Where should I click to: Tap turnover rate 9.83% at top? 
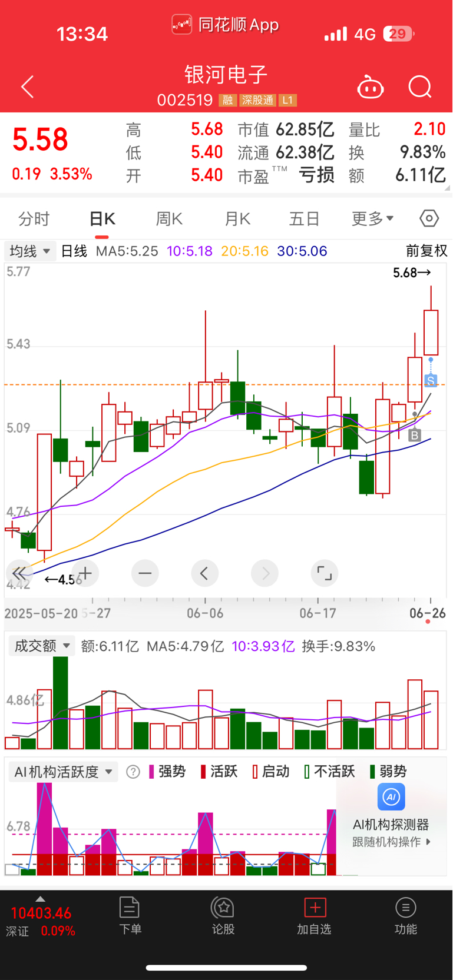click(422, 152)
